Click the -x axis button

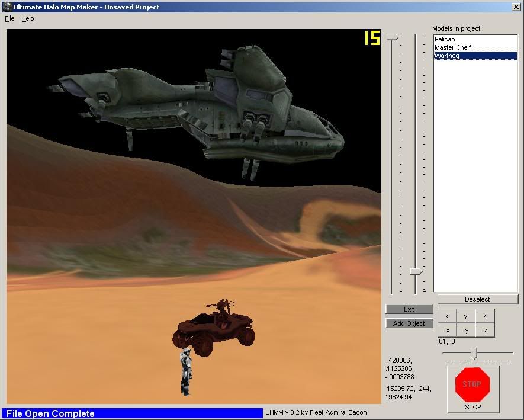coord(447,331)
